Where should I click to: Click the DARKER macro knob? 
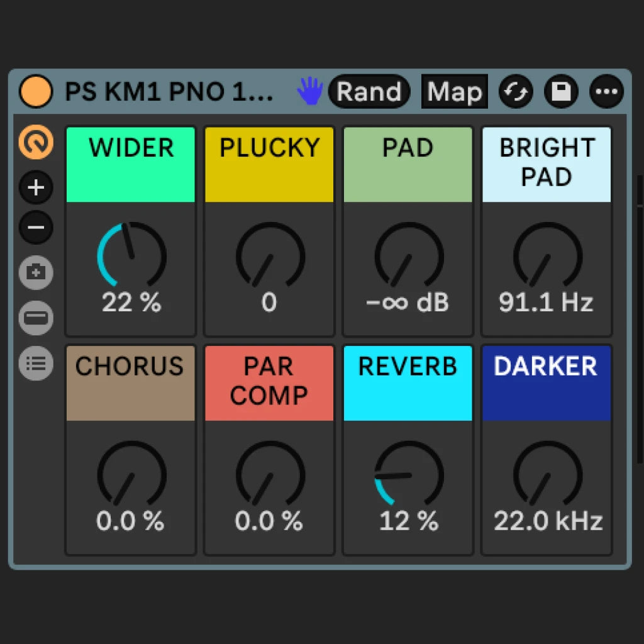click(546, 475)
